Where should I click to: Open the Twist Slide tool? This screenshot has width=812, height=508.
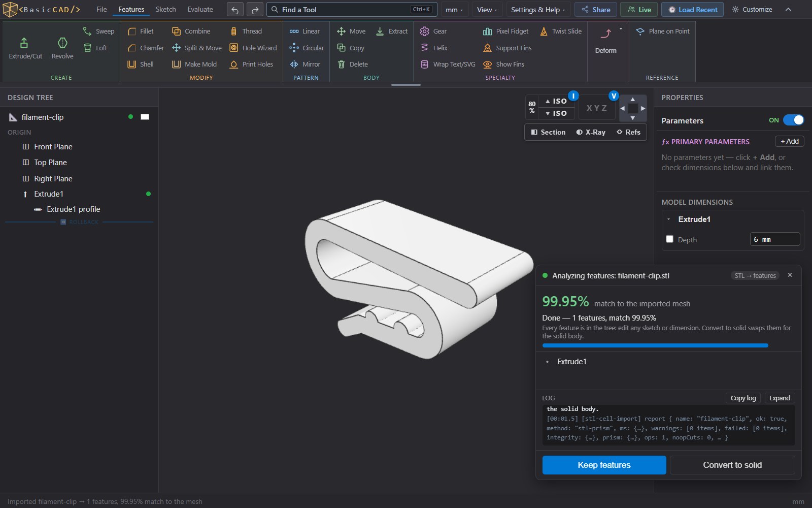tap(561, 31)
